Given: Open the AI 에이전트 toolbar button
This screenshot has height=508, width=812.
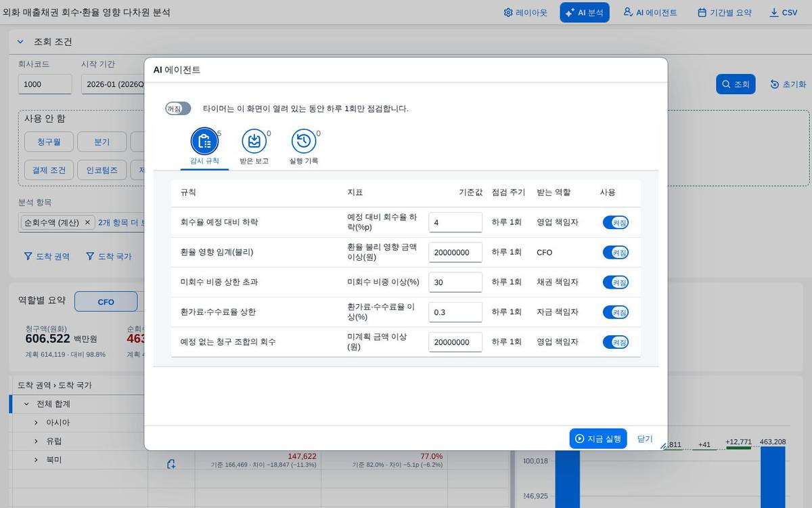Looking at the screenshot, I should (650, 12).
